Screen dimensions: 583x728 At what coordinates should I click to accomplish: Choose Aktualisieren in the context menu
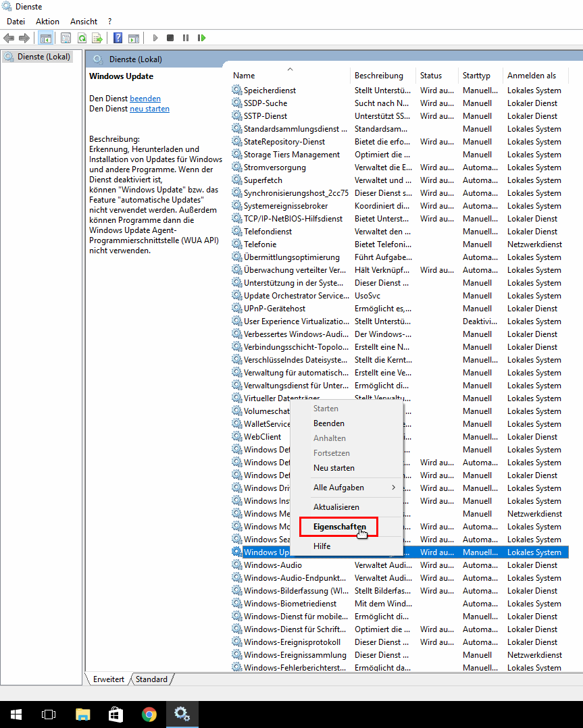(x=346, y=507)
